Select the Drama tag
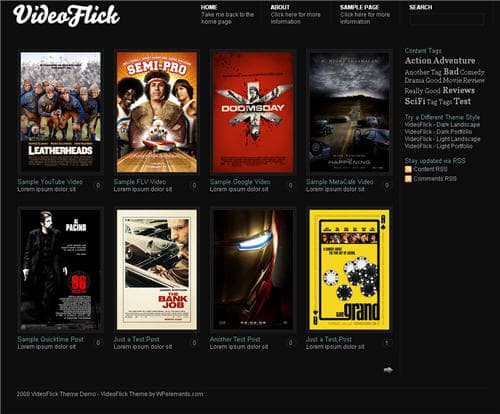 pos(414,80)
